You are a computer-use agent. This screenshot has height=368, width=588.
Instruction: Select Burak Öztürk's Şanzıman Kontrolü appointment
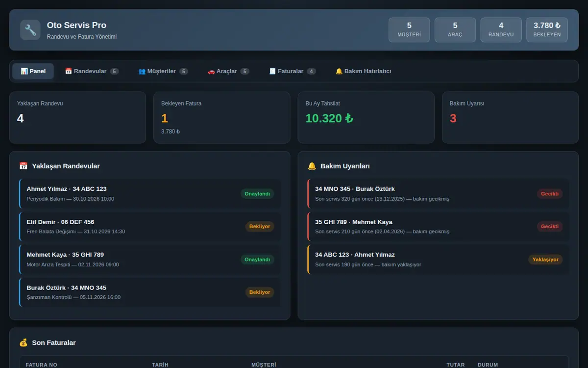tap(150, 292)
